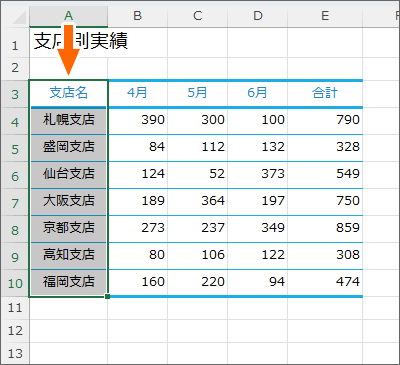Click the Select All corner triangle

click(x=19, y=18)
